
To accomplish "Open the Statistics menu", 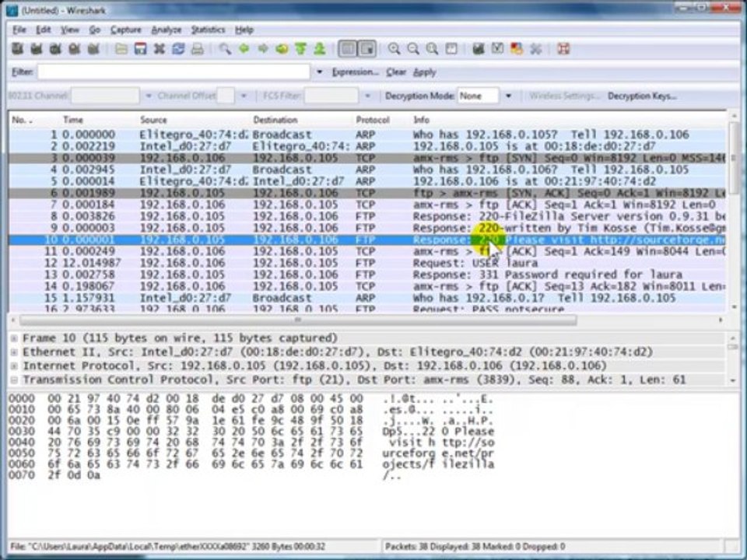I will (209, 30).
